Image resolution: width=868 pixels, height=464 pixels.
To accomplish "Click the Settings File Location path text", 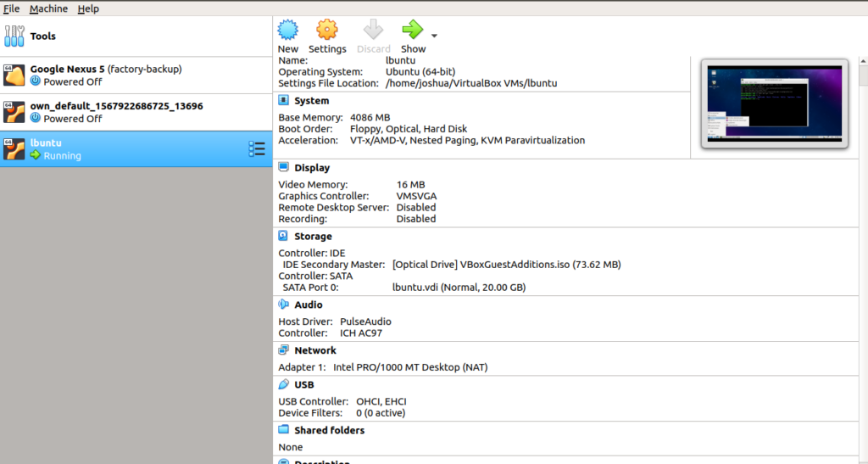I will click(471, 83).
